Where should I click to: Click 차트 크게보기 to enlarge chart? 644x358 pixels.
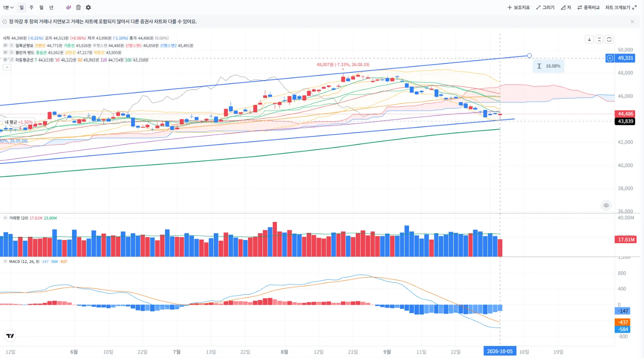(621, 7)
